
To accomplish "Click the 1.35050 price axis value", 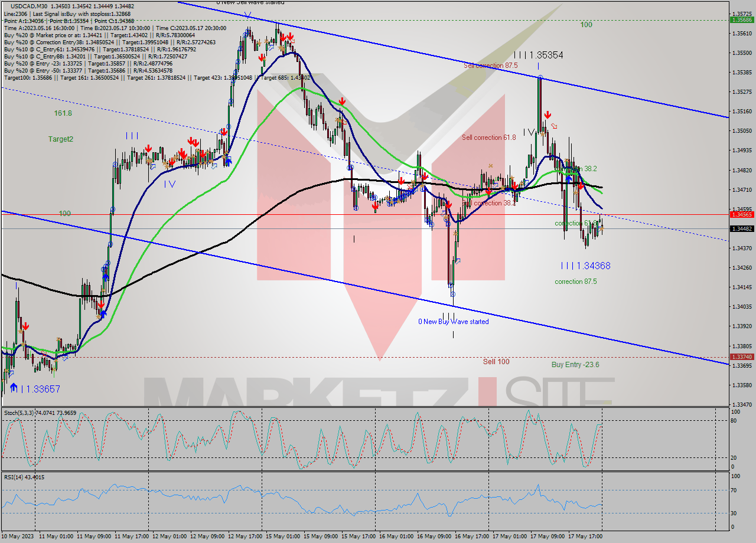I will 742,130.
